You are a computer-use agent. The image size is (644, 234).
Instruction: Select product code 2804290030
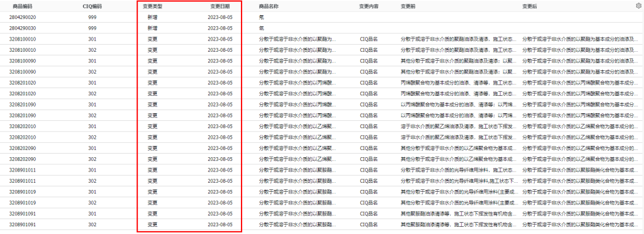click(23, 28)
